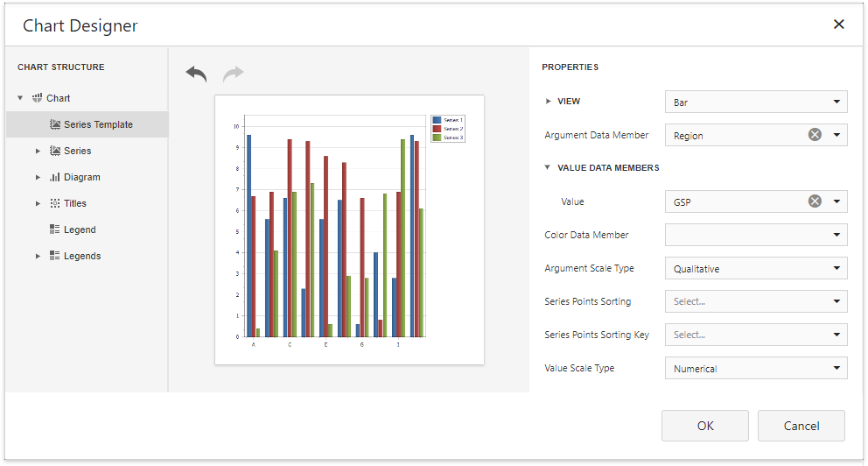This screenshot has width=868, height=466.
Task: Click the Redo arrow icon
Action: (233, 74)
